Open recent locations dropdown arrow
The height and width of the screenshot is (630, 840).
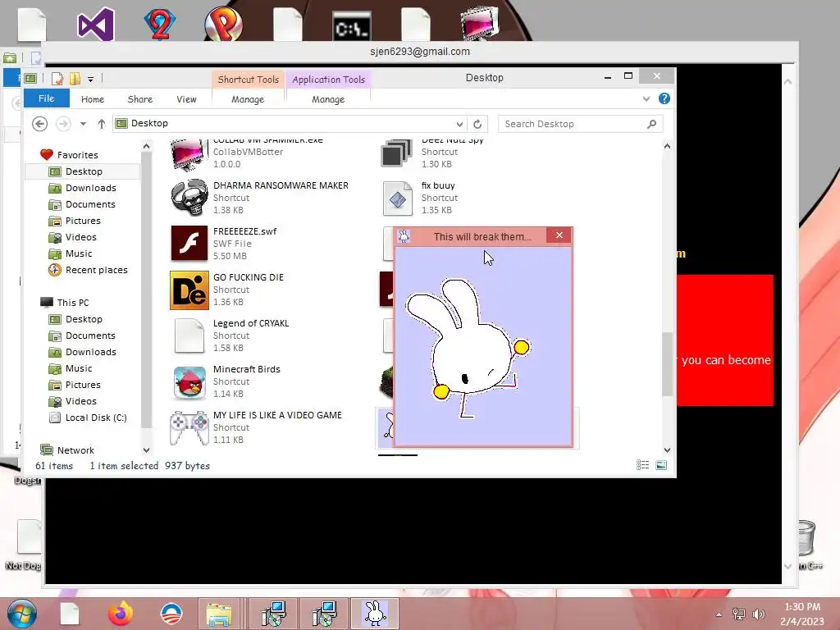tap(83, 124)
